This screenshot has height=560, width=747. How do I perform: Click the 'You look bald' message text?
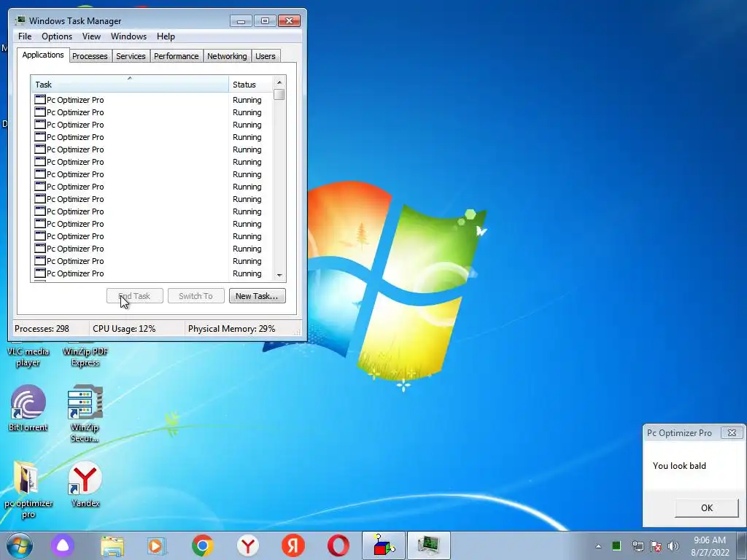[679, 466]
